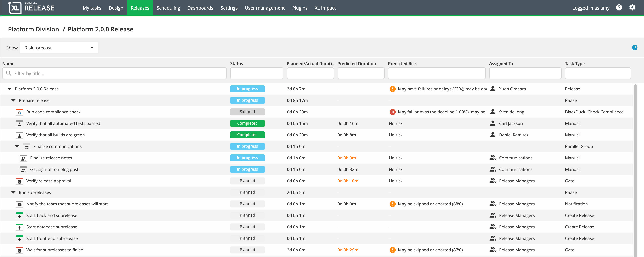This screenshot has width=644, height=257.
Task: Go to Scheduling
Action: click(x=168, y=8)
